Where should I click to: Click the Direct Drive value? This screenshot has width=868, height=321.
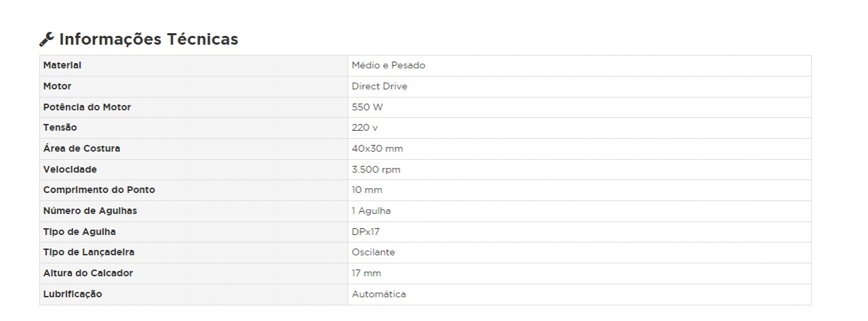click(x=380, y=87)
